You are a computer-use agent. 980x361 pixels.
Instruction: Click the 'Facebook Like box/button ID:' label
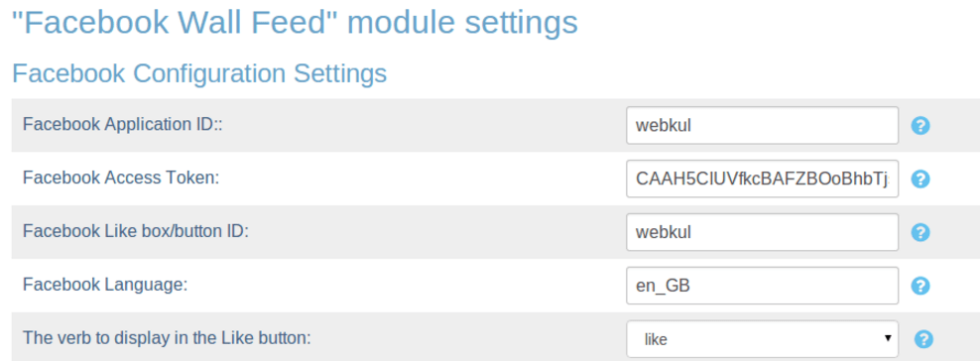tap(136, 232)
